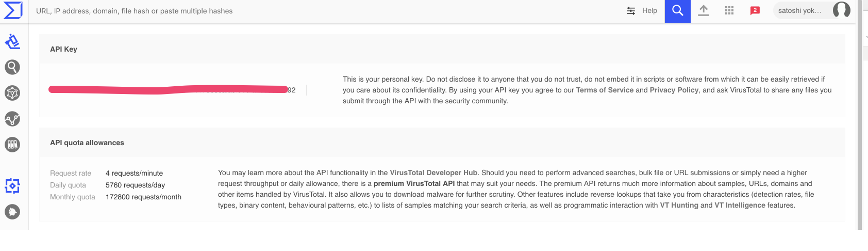868x251 pixels.
Task: Click the '4 requests/minute' value
Action: [x=134, y=173]
